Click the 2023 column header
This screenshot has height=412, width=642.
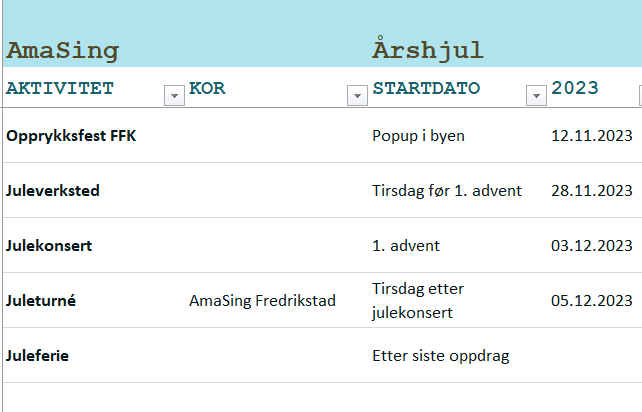click(x=575, y=88)
